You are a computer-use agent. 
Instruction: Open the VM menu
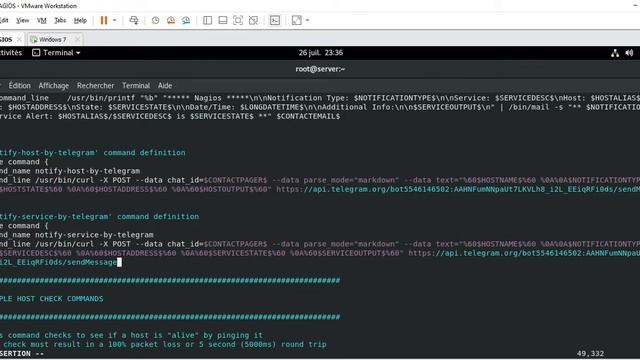tap(42, 20)
